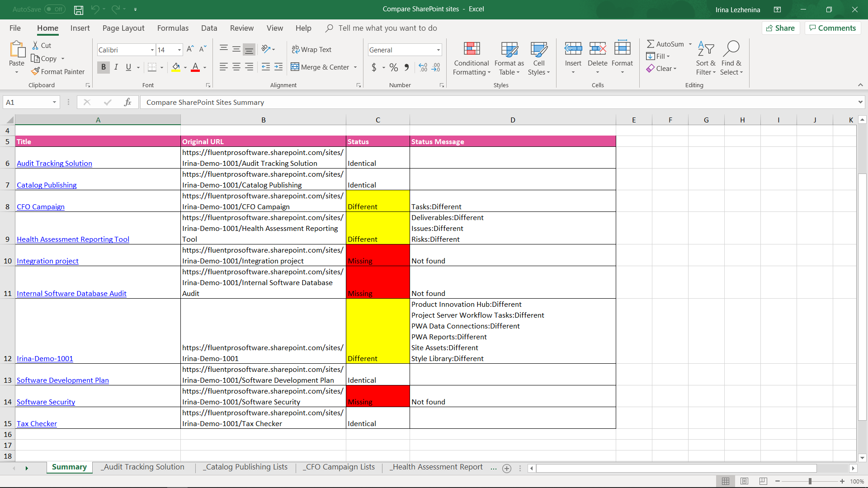
Task: Select the Format Painter tool
Action: tap(58, 71)
